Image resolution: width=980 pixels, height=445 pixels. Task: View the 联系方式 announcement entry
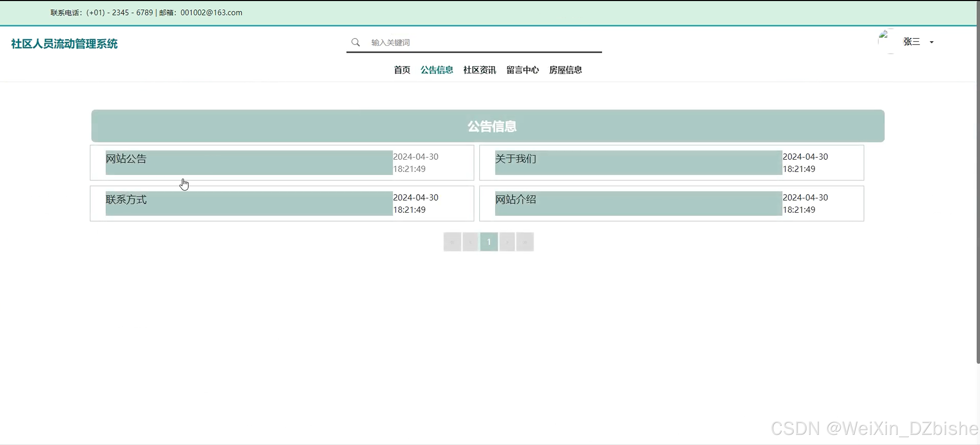[x=126, y=200]
